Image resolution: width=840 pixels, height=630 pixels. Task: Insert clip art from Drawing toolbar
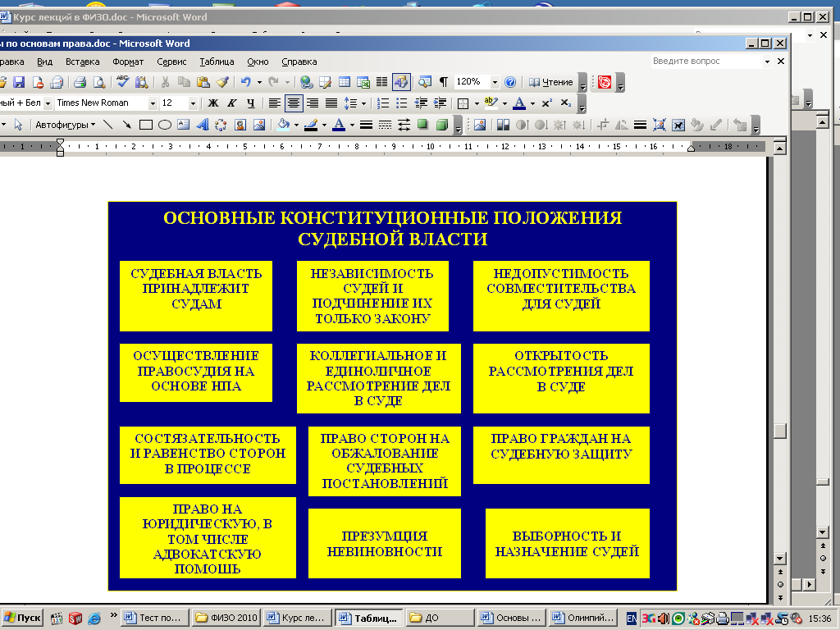point(240,125)
